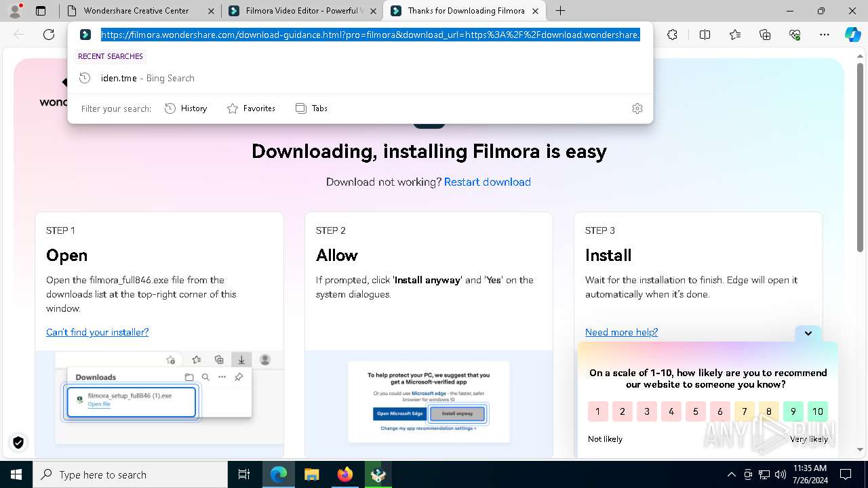Image resolution: width=868 pixels, height=488 pixels.
Task: Rate recommendation likelihood as 7
Action: tap(744, 411)
